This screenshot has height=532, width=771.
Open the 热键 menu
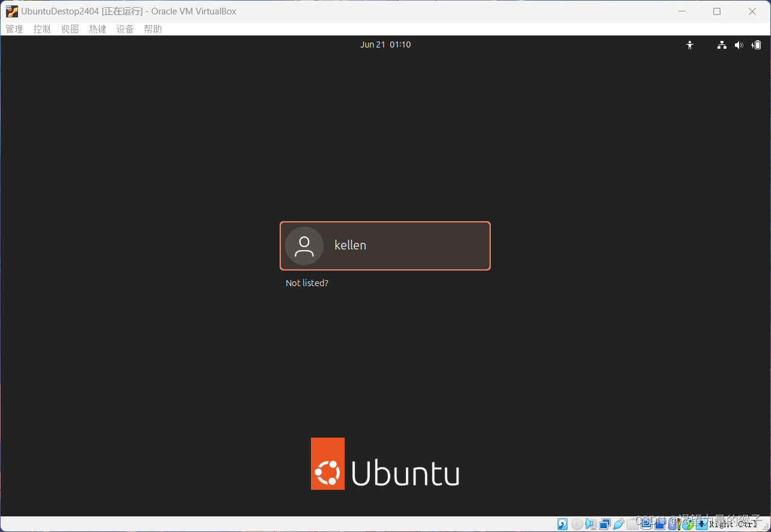click(97, 29)
